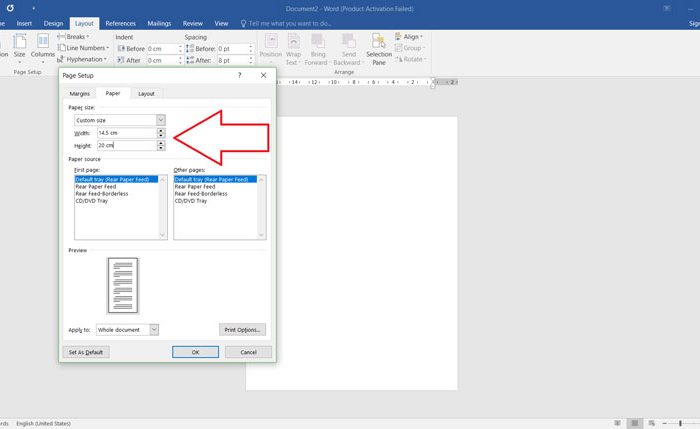Switch to Web Layout view icon
The width and height of the screenshot is (700, 429).
pyautogui.click(x=652, y=423)
